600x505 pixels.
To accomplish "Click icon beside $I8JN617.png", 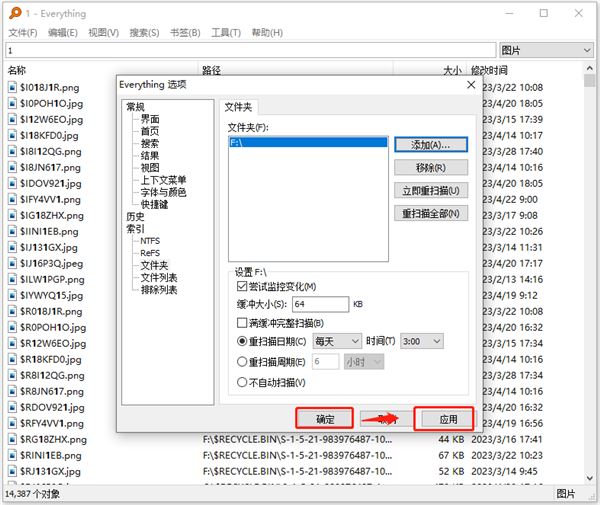I will 13,168.
